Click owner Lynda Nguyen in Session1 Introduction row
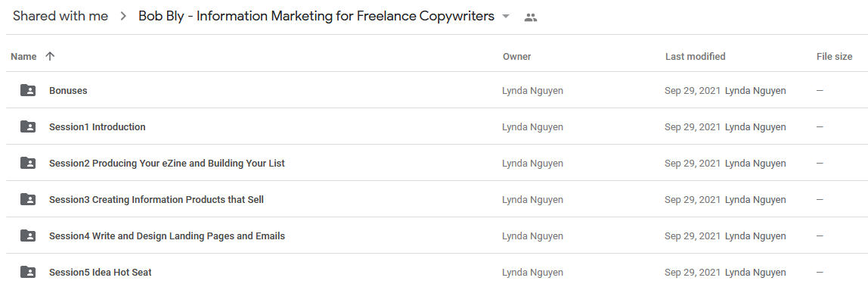 [532, 127]
